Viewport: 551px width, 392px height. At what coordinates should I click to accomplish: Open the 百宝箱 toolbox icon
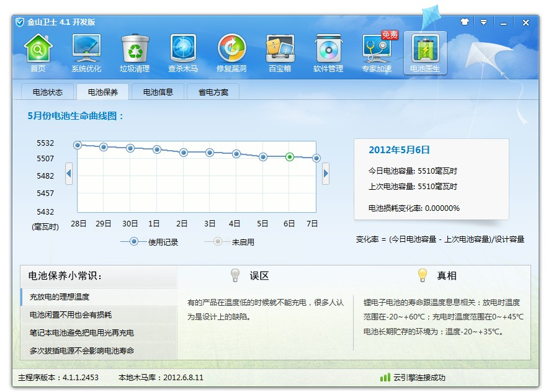pyautogui.click(x=280, y=53)
